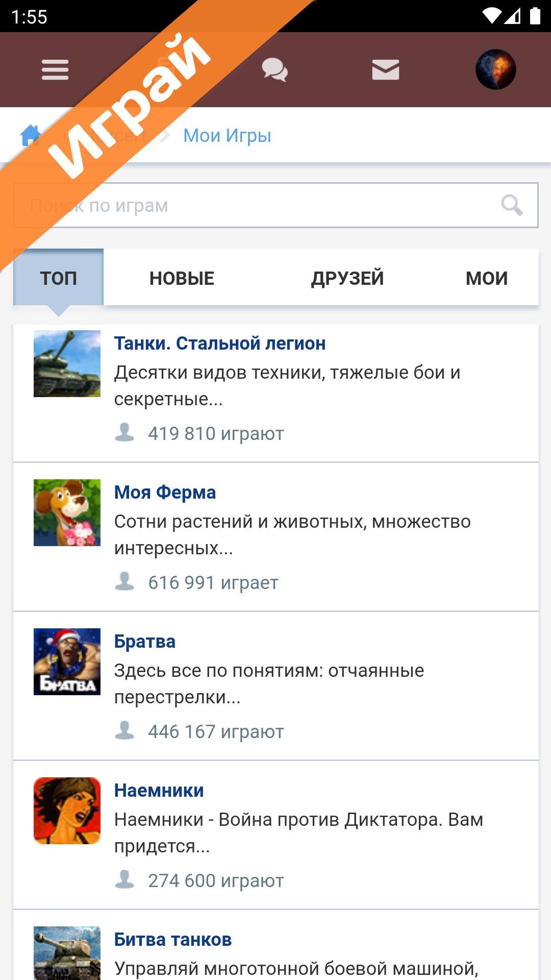Open the МОИ tab
The width and height of the screenshot is (551, 980).
click(486, 278)
